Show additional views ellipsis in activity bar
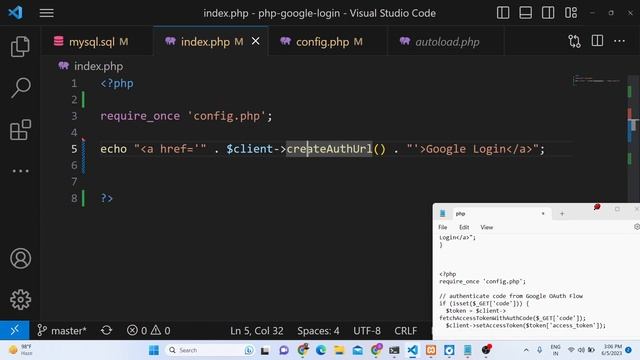 click(x=20, y=171)
